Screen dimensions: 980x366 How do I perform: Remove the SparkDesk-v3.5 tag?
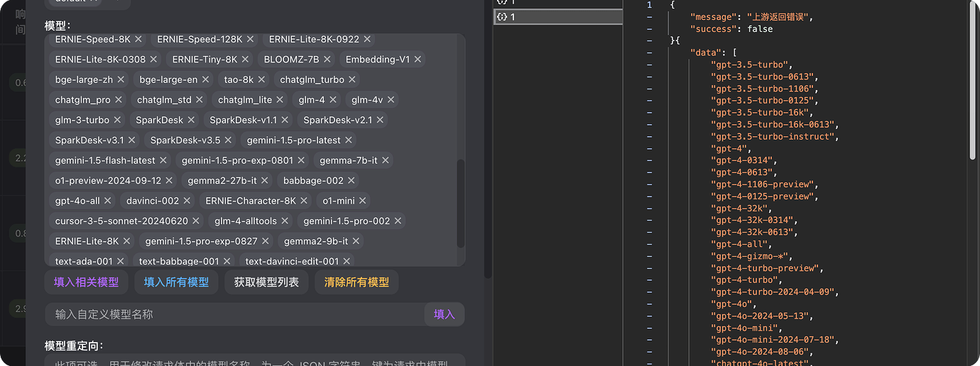[x=228, y=140]
